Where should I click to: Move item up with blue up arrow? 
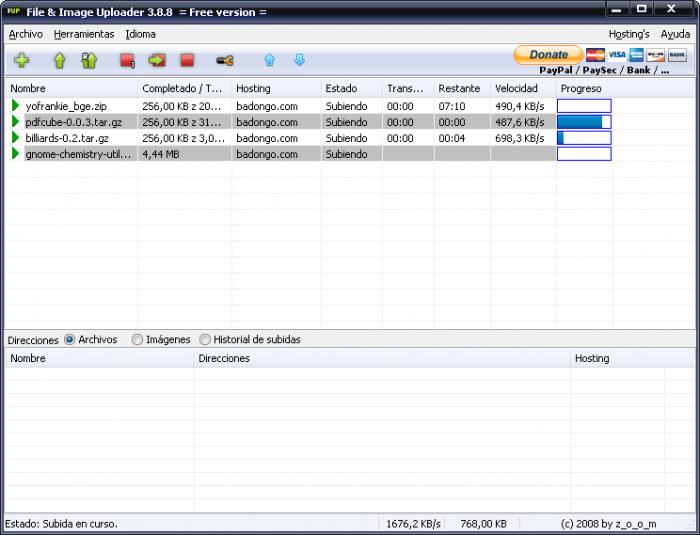coord(269,60)
